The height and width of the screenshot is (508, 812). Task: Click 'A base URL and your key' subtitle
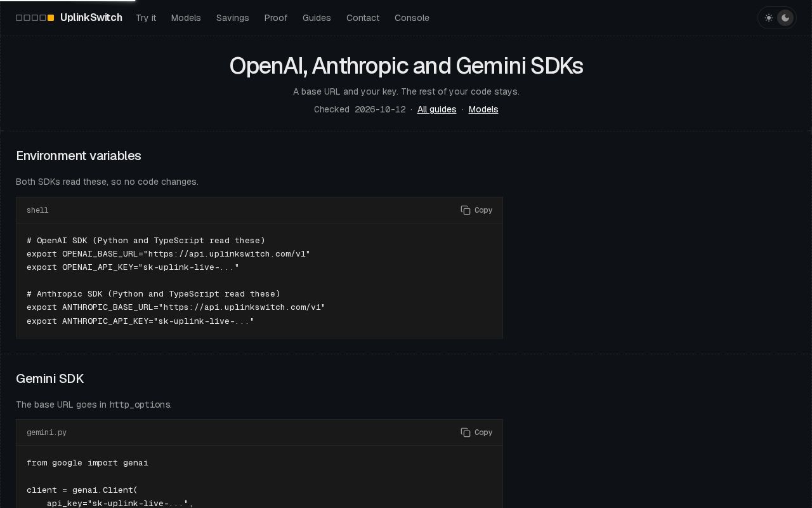click(406, 91)
